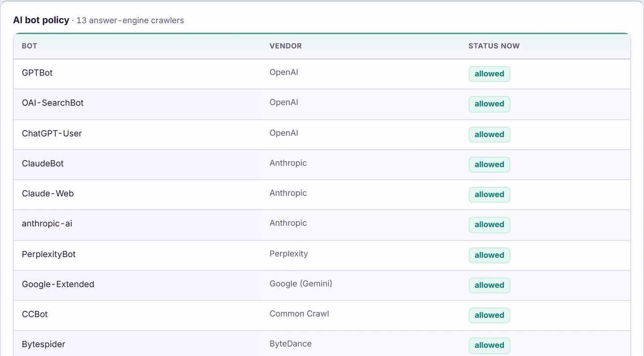Viewport: 644px width, 356px height.
Task: Select the ChatGPT-User bot name
Action: 52,133
